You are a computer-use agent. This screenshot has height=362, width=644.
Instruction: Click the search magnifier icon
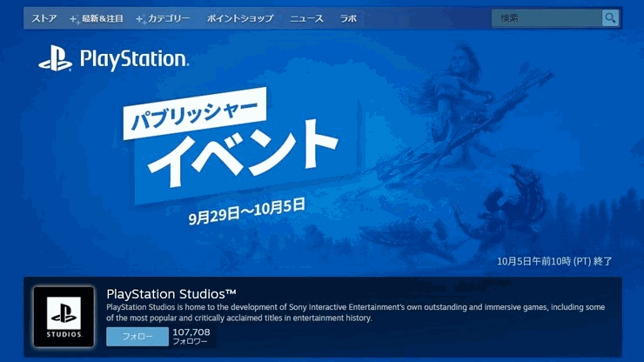610,18
